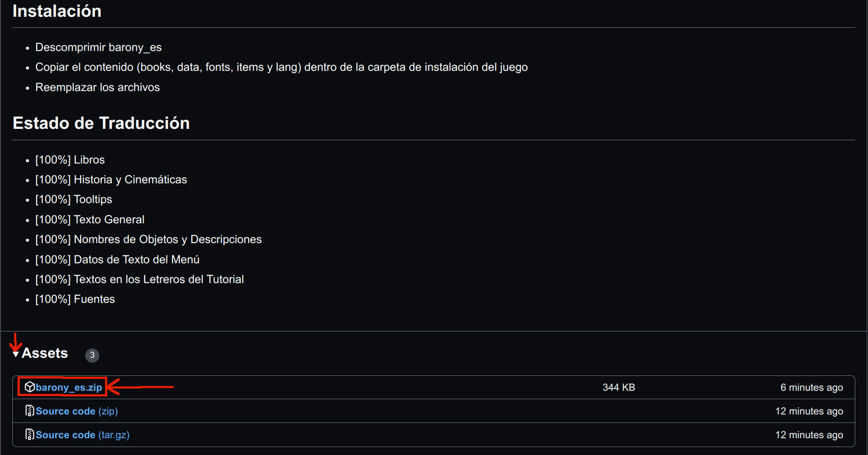This screenshot has height=455, width=868.
Task: Click the Instalación heading
Action: coord(57,11)
